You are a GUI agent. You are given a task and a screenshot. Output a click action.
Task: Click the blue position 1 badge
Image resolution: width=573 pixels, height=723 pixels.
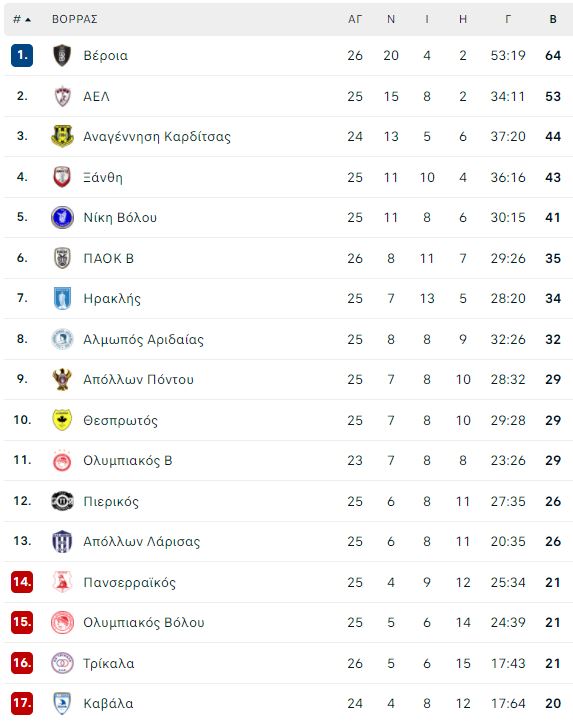(x=22, y=55)
